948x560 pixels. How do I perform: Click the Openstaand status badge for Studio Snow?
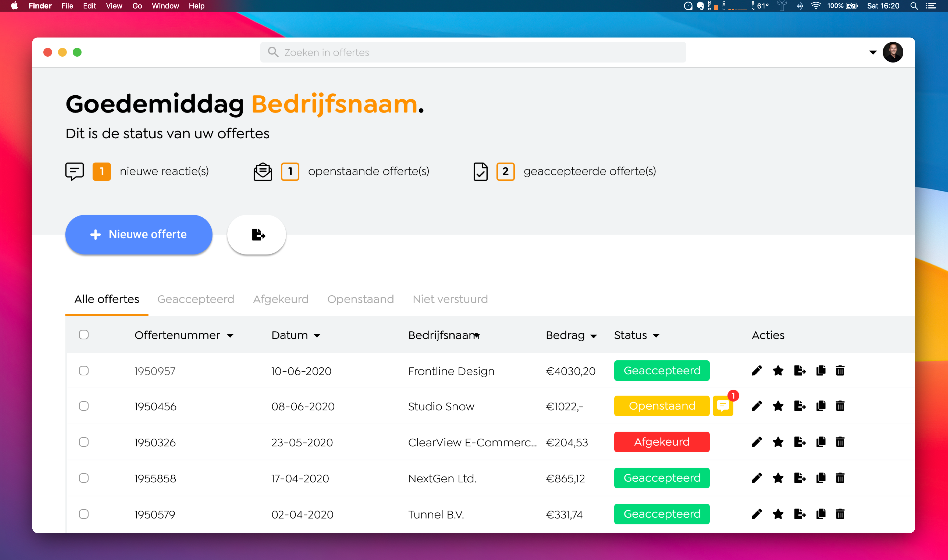click(x=662, y=406)
